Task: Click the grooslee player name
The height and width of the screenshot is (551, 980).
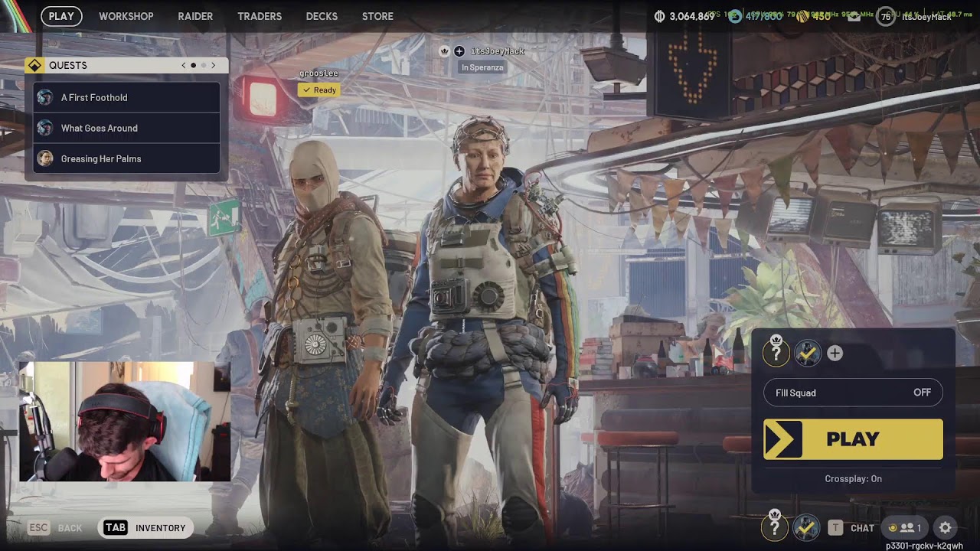Action: pyautogui.click(x=318, y=73)
